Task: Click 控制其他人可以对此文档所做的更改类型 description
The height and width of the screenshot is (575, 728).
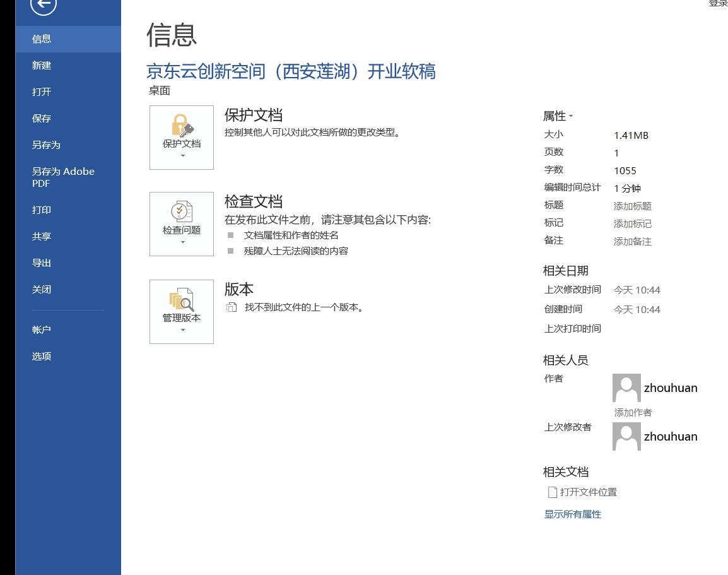Action: [x=312, y=133]
